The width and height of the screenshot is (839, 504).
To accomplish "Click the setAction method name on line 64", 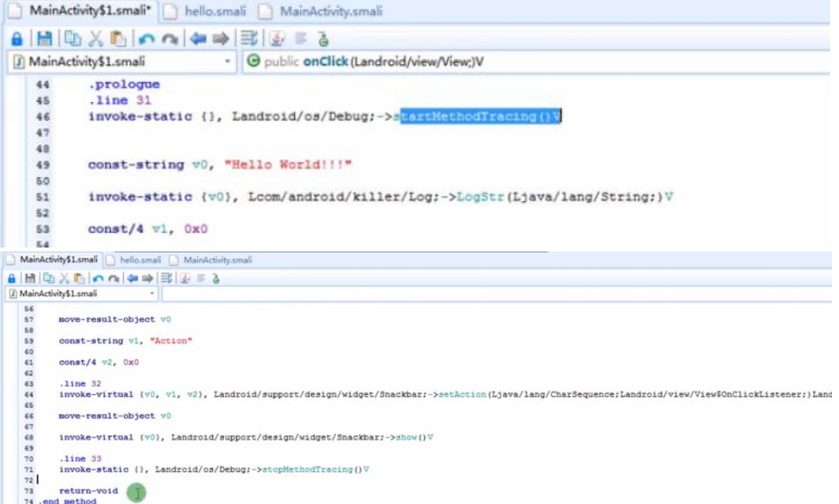I will [463, 394].
